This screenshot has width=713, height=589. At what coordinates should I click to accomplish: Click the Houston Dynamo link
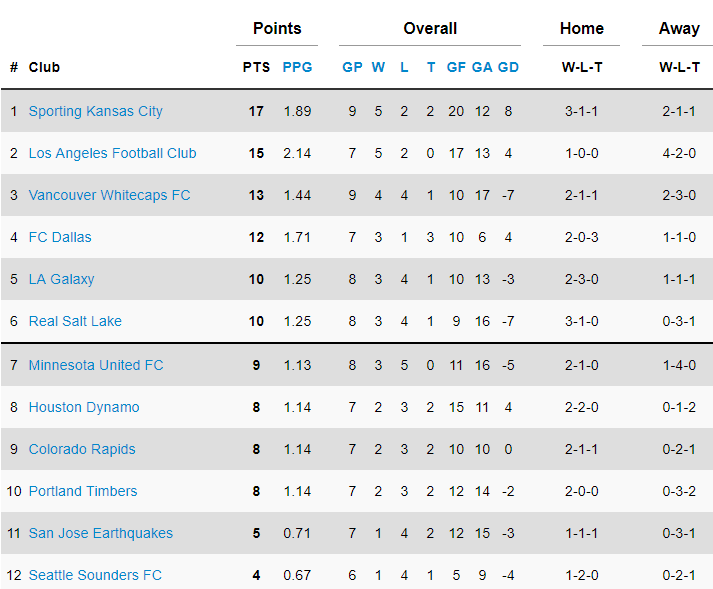(84, 407)
